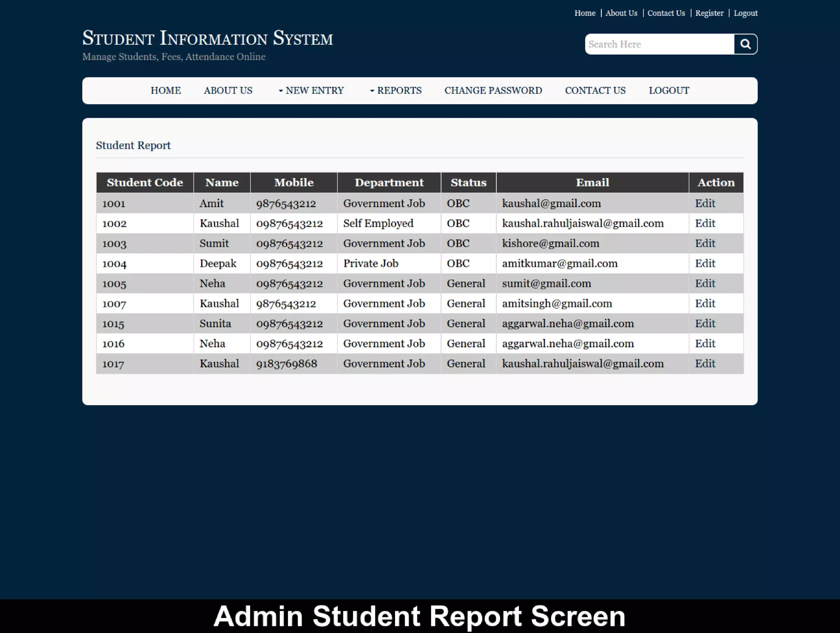Select the email kaushal@gmail.com
This screenshot has height=633, width=840.
551,203
